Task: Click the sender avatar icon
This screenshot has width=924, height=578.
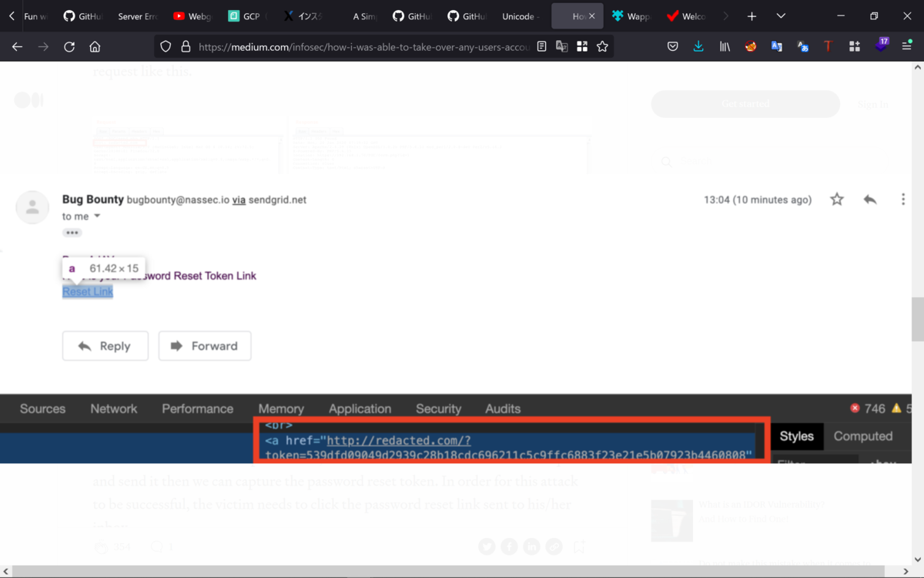Action: 32,207
